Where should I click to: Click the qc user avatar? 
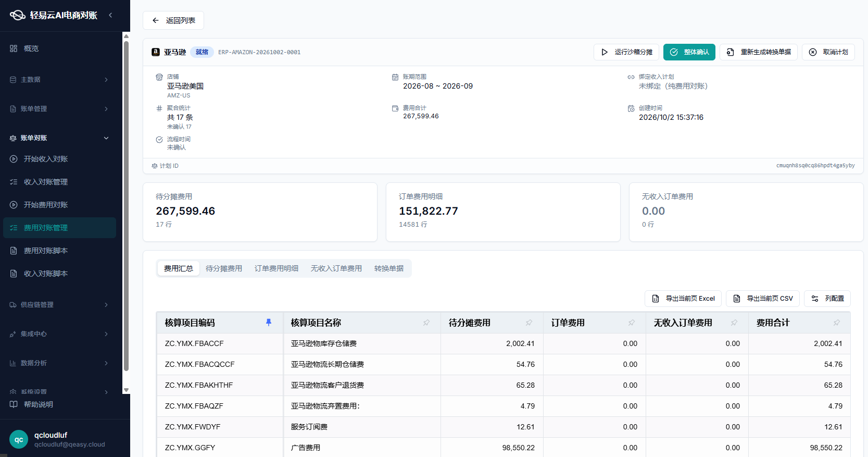19,439
